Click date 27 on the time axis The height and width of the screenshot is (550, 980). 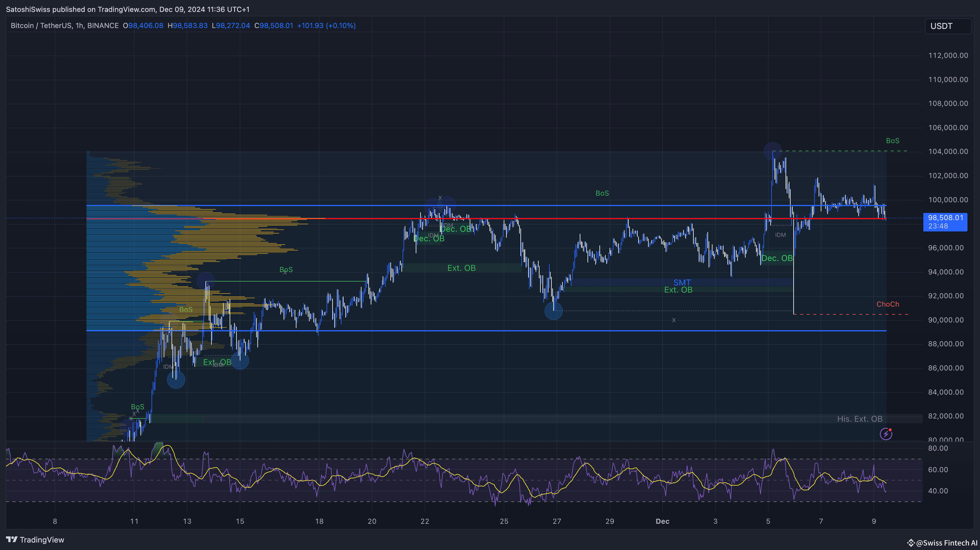557,521
